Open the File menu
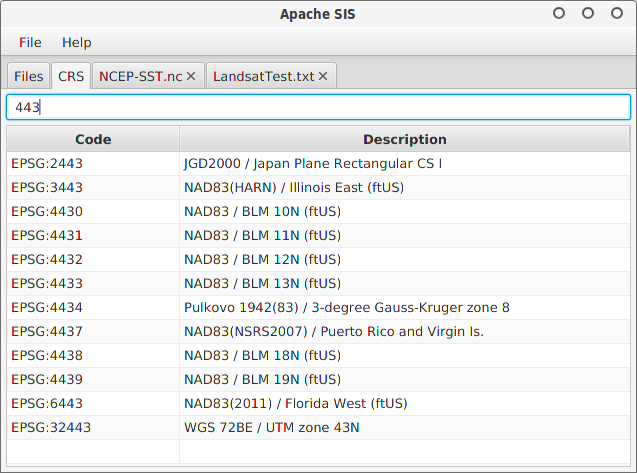The height and width of the screenshot is (473, 637). tap(30, 42)
